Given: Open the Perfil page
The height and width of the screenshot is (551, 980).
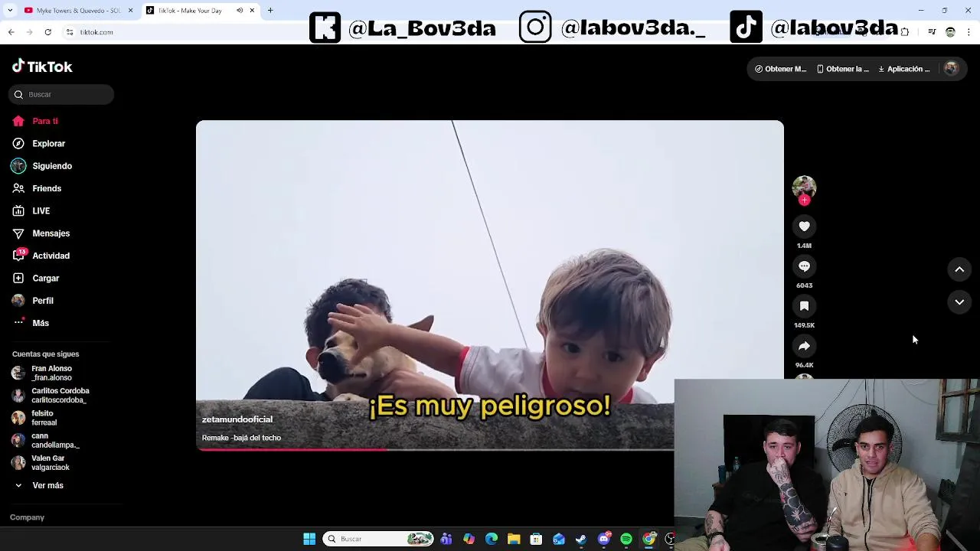Looking at the screenshot, I should (33, 301).
